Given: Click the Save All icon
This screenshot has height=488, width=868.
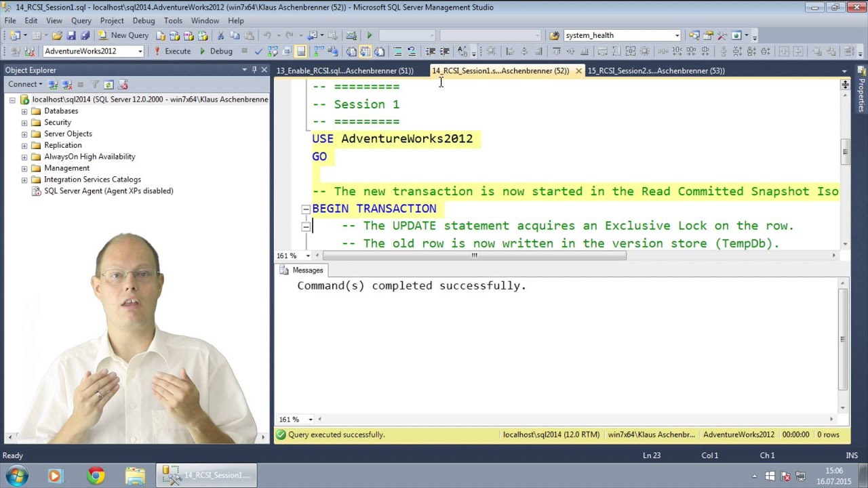Looking at the screenshot, I should point(85,35).
